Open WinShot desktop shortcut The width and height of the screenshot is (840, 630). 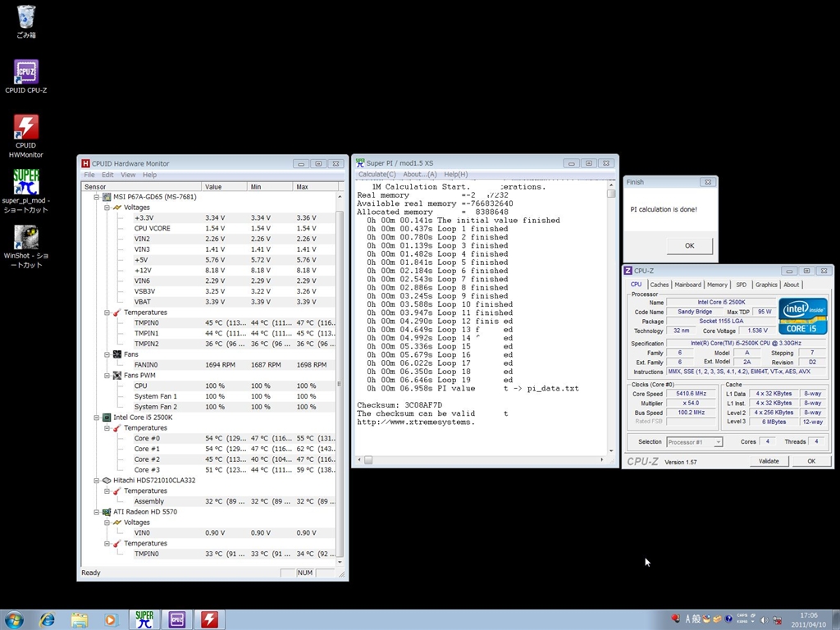25,246
